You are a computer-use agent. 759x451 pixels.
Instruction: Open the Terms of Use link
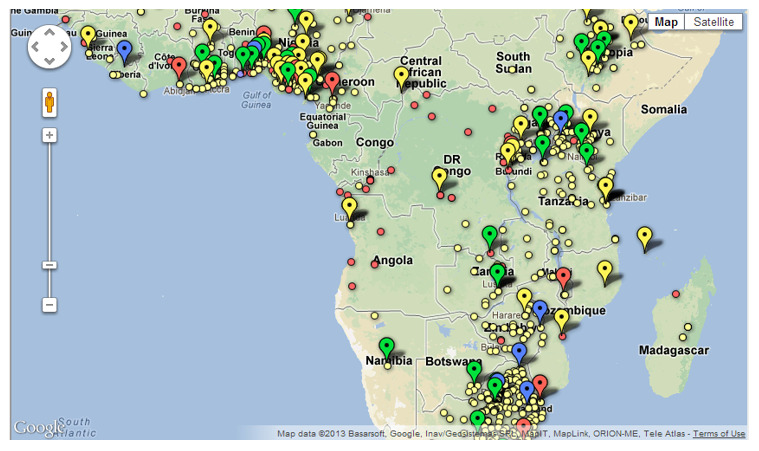(x=719, y=434)
